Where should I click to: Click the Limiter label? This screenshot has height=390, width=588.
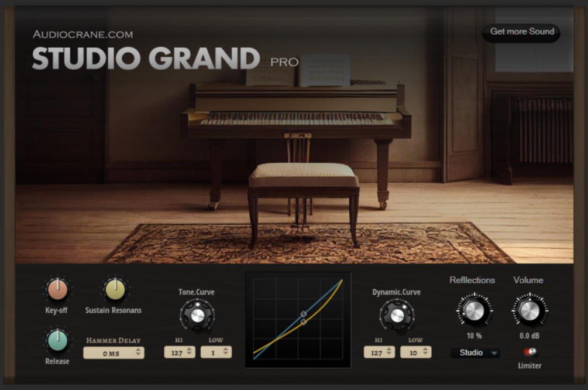tap(529, 365)
